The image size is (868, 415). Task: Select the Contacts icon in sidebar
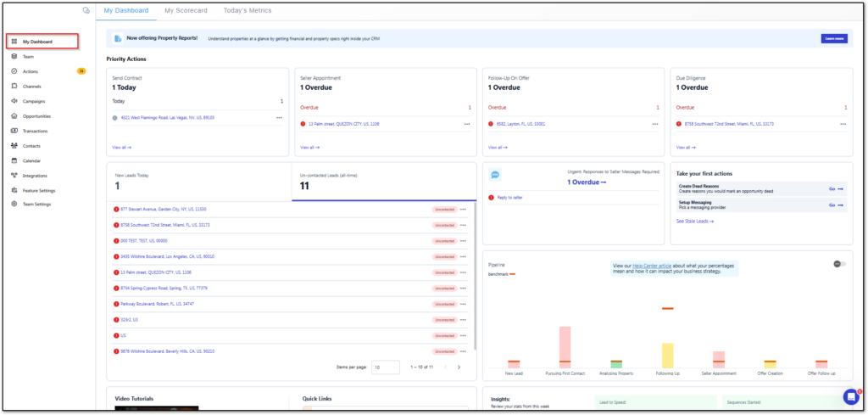coord(14,146)
